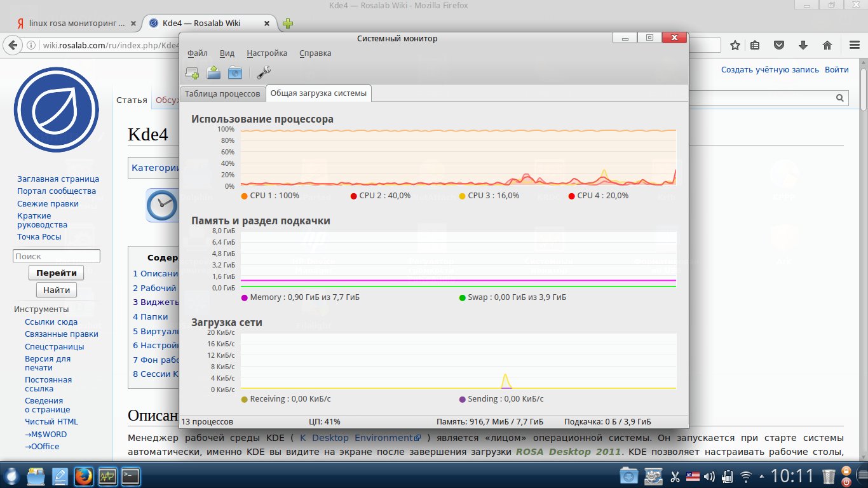868x488 pixels.
Task: Click the CPU 4 : 20,0% legend label
Action: pos(602,196)
